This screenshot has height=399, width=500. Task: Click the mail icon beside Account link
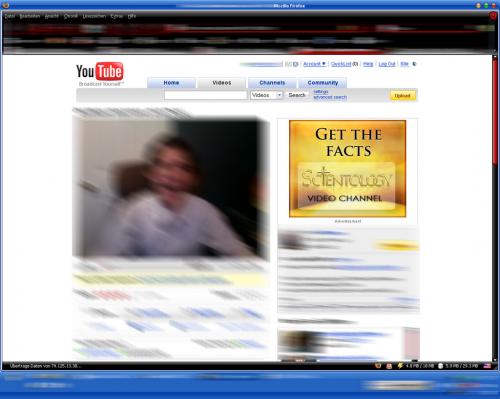(x=288, y=64)
